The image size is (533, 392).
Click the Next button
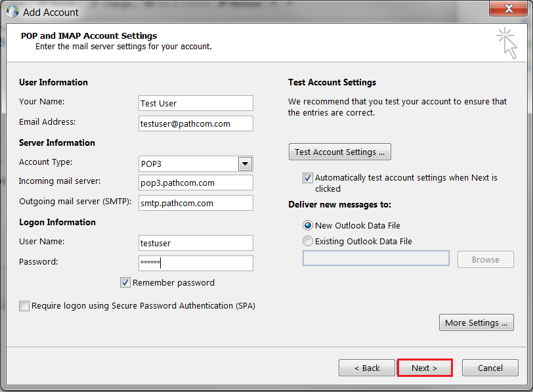click(425, 368)
